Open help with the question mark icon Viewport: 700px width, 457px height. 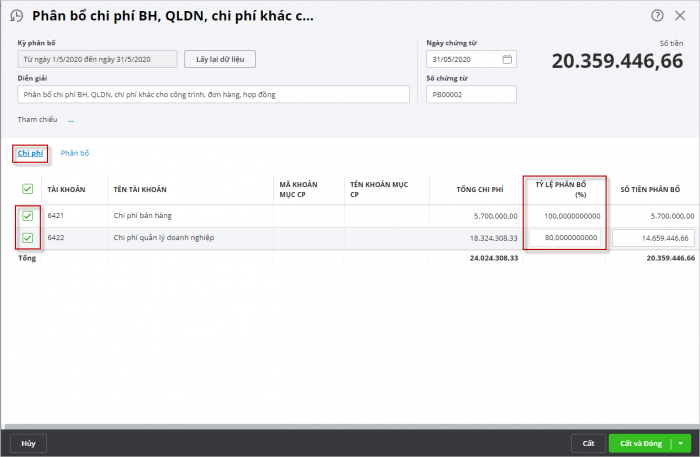(x=657, y=16)
